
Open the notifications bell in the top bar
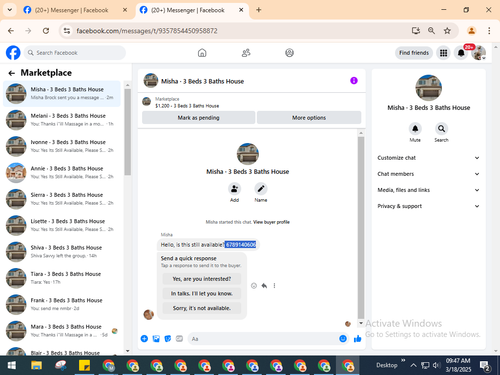click(x=461, y=53)
